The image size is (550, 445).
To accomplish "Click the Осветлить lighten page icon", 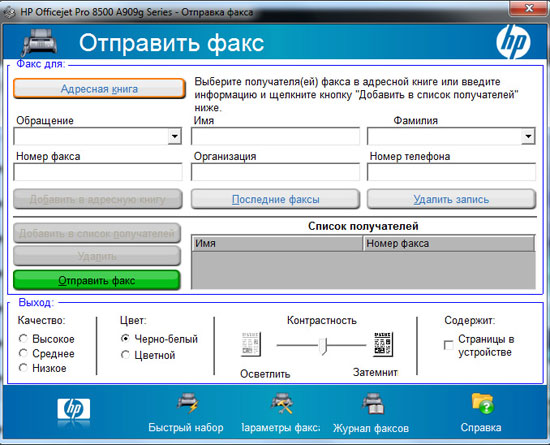I will pyautogui.click(x=251, y=344).
